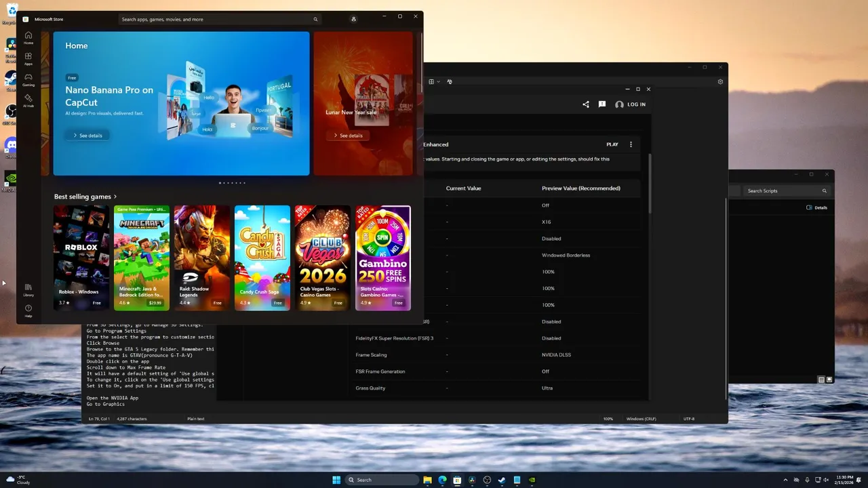Open the Raid: Shadow Legends card
This screenshot has width=868, height=488.
202,258
